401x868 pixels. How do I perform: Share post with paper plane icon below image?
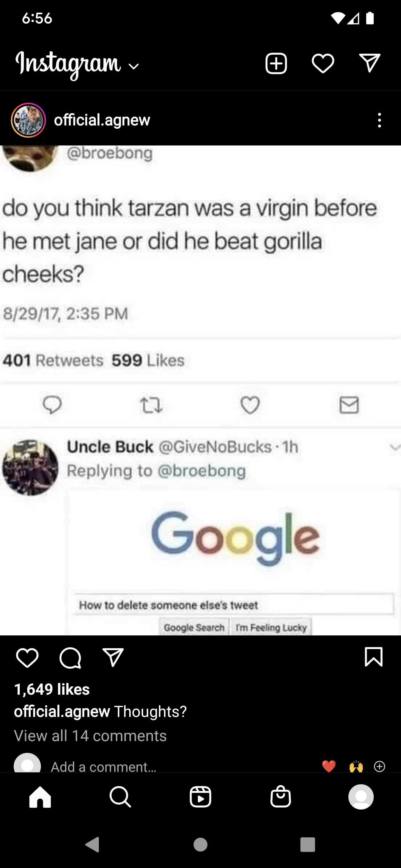[113, 657]
